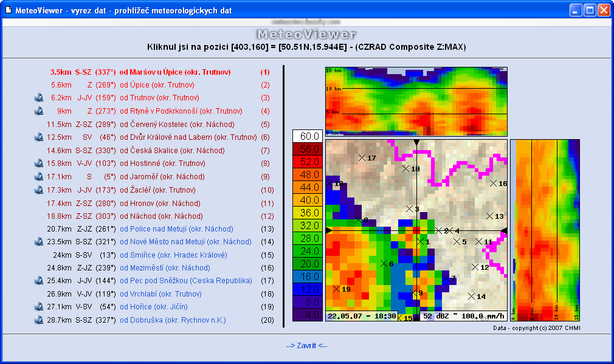Image resolution: width=614 pixels, height=364 pixels.
Task: Click the globe icon next to Trutnov
Action: coord(38,97)
